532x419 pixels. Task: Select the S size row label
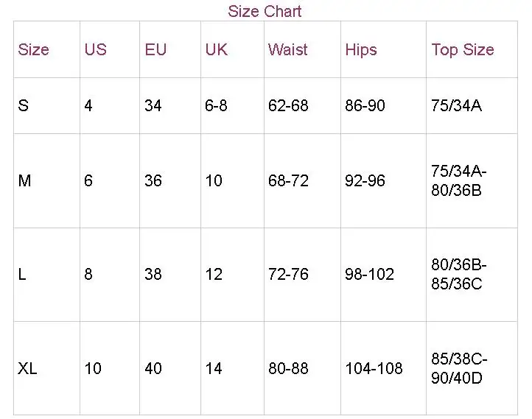click(x=23, y=105)
